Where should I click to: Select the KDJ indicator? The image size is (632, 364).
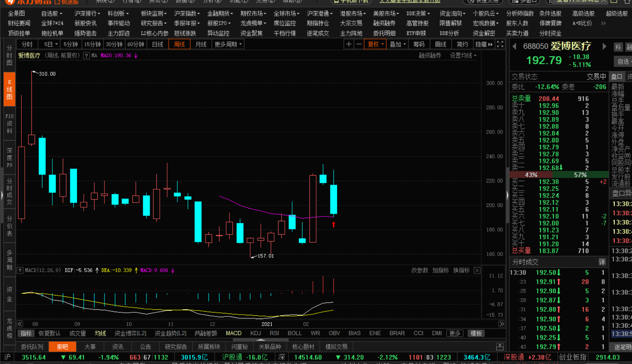click(255, 333)
